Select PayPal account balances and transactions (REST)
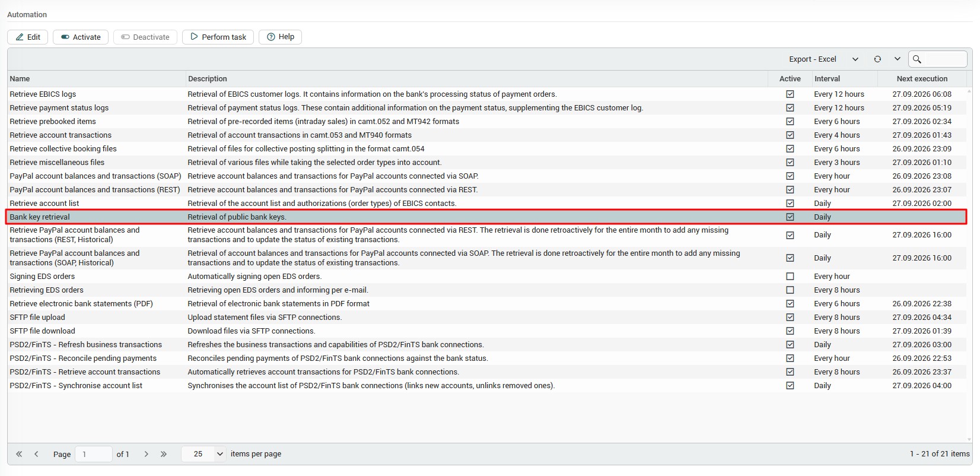980x476 pixels. [x=487, y=190]
